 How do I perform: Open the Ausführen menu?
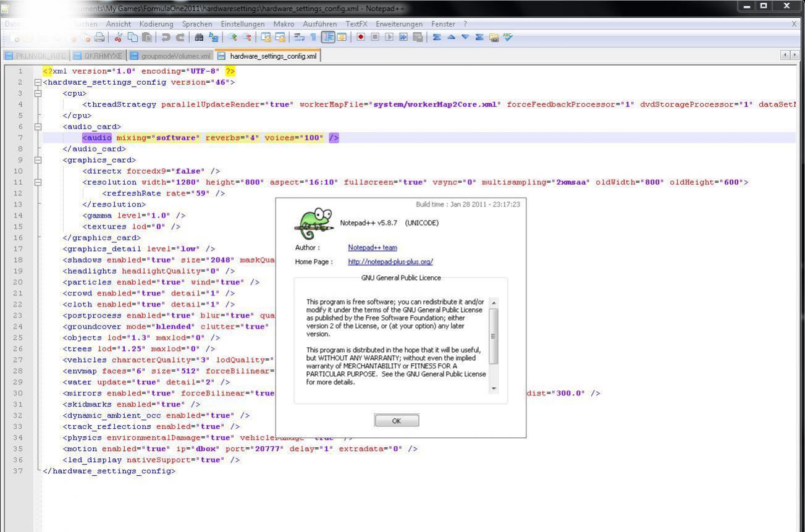point(320,23)
